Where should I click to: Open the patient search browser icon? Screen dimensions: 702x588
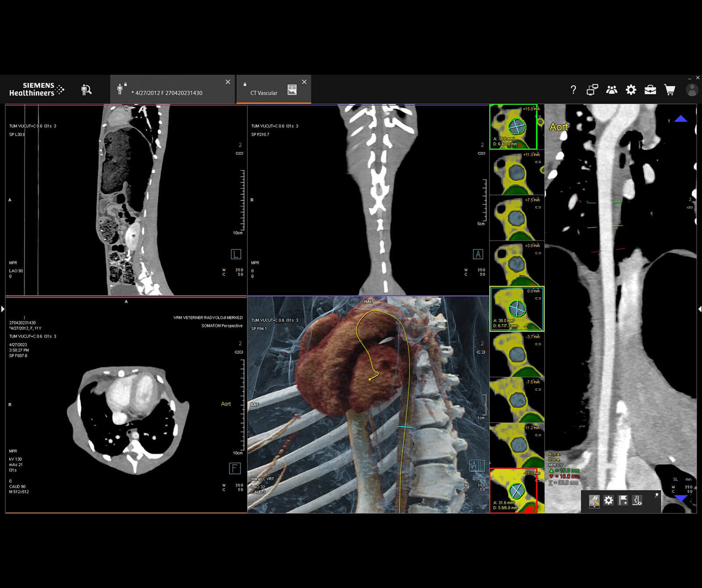tap(86, 90)
